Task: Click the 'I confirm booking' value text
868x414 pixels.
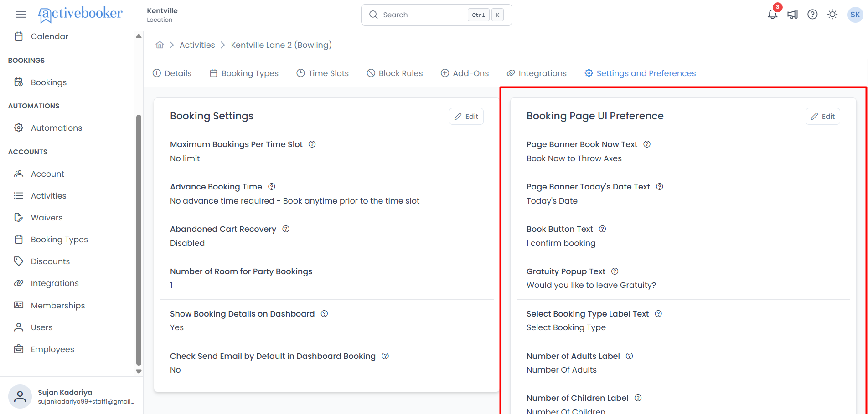Action: click(x=561, y=243)
